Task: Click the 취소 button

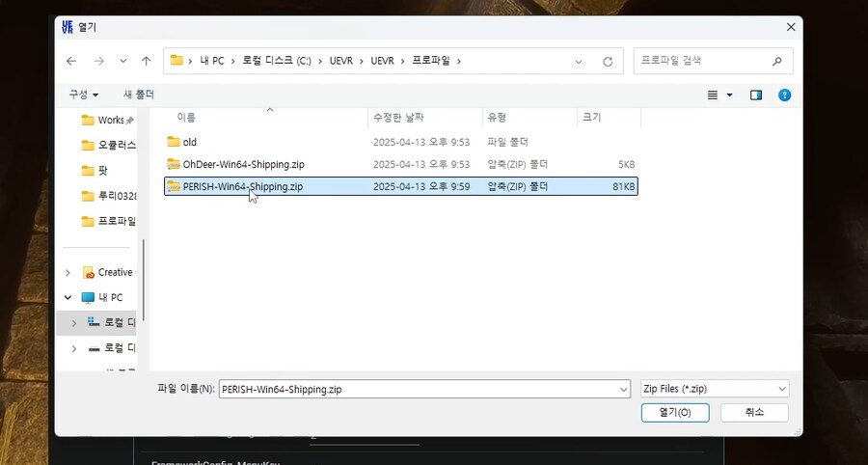Action: [x=754, y=412]
